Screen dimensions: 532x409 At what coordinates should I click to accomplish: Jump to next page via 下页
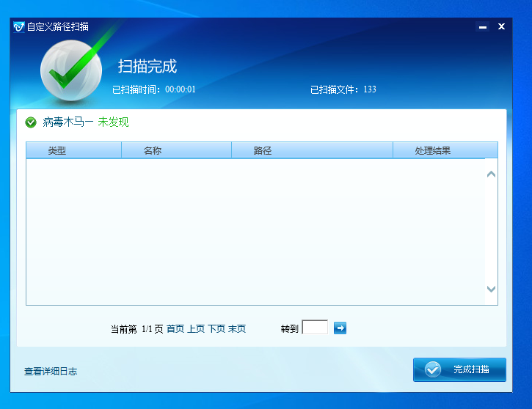216,329
